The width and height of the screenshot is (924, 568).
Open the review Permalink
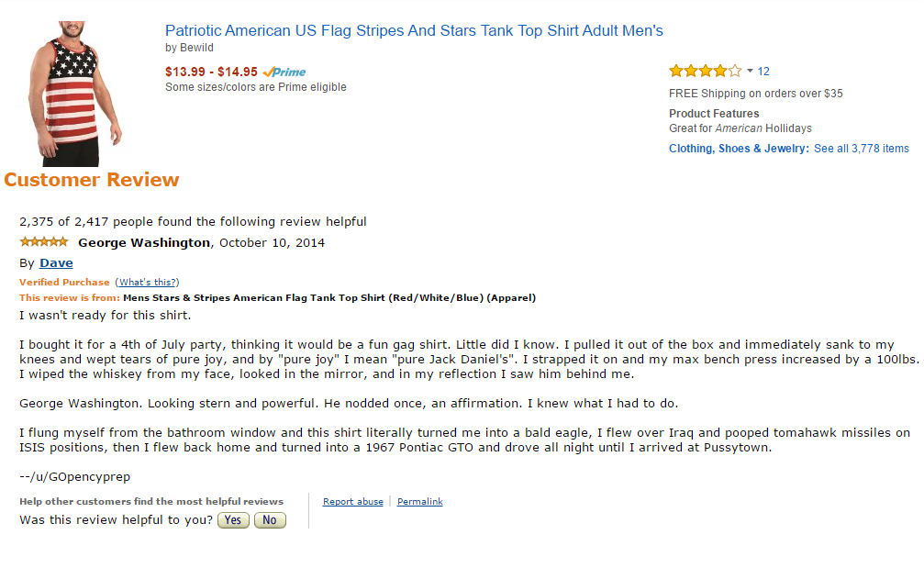(420, 502)
